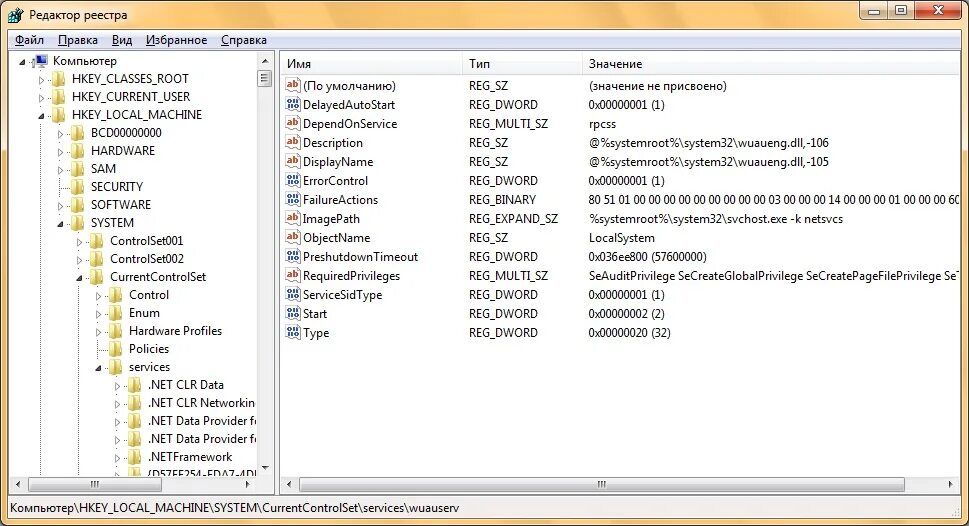
Task: Click the Hardware Profiles folder icon
Action: click(x=116, y=331)
